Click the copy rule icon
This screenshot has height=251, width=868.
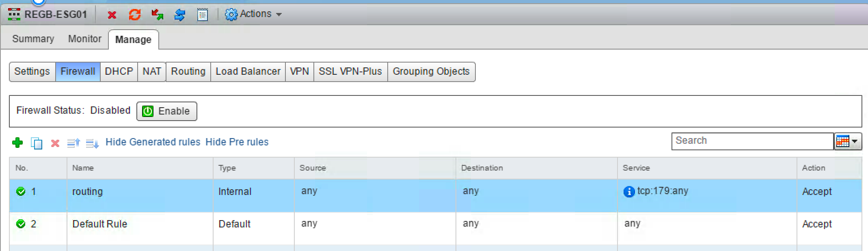pyautogui.click(x=37, y=143)
